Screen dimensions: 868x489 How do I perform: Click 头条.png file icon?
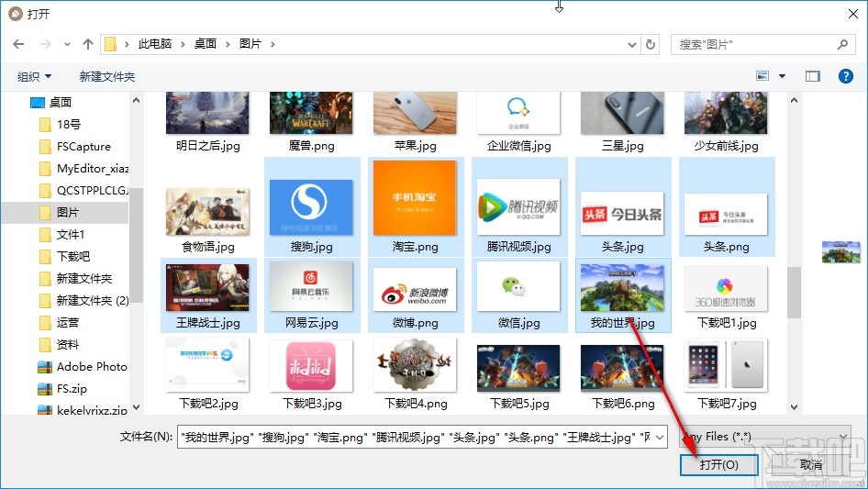(x=726, y=215)
